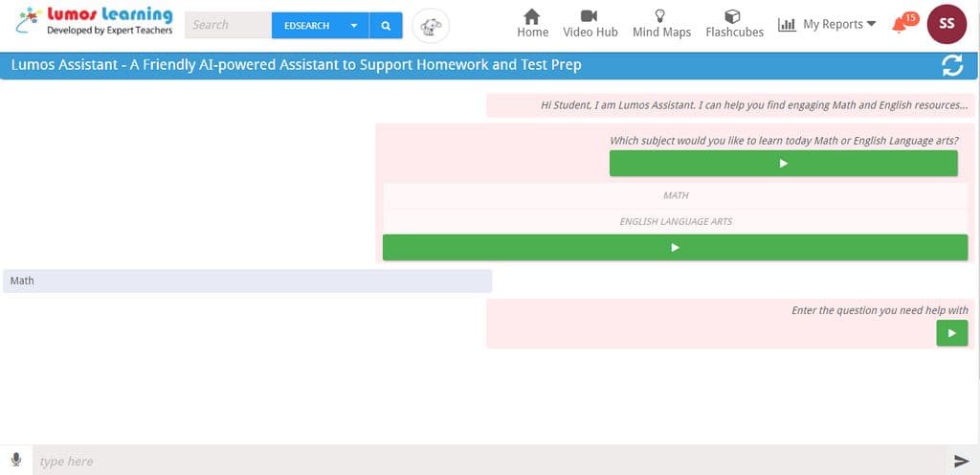The height and width of the screenshot is (475, 980).
Task: Click the search magnifier button
Action: pos(386,26)
